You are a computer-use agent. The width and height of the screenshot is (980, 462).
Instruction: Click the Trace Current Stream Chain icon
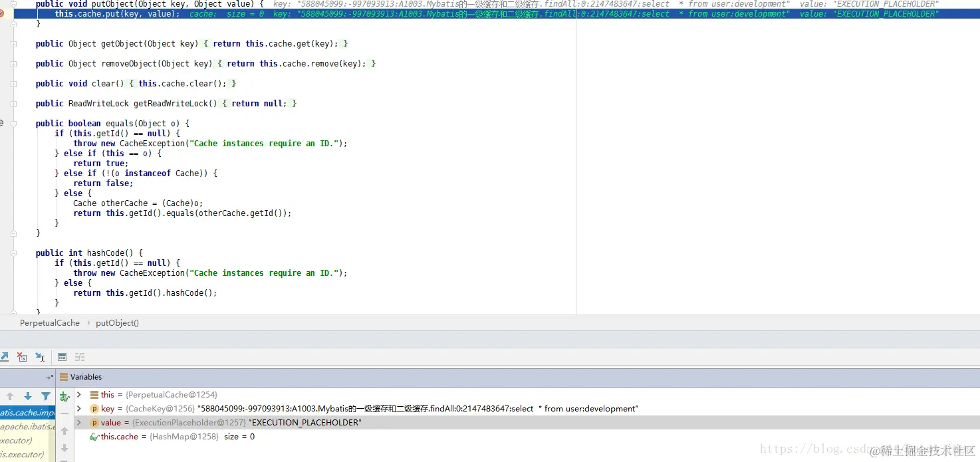point(80,357)
